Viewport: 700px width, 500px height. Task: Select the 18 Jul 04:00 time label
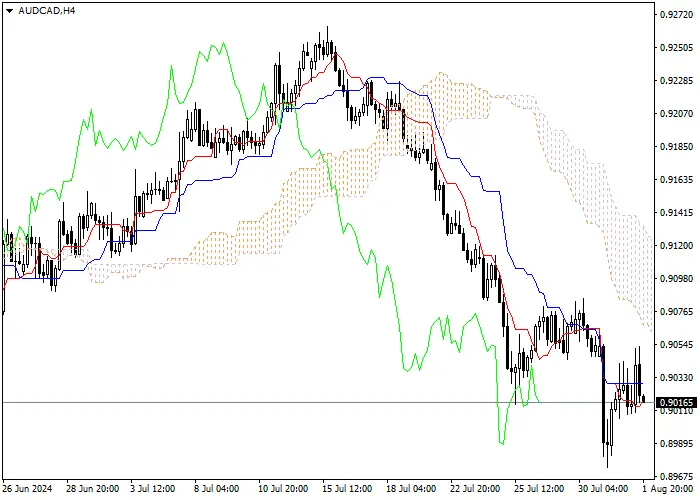[x=411, y=489]
